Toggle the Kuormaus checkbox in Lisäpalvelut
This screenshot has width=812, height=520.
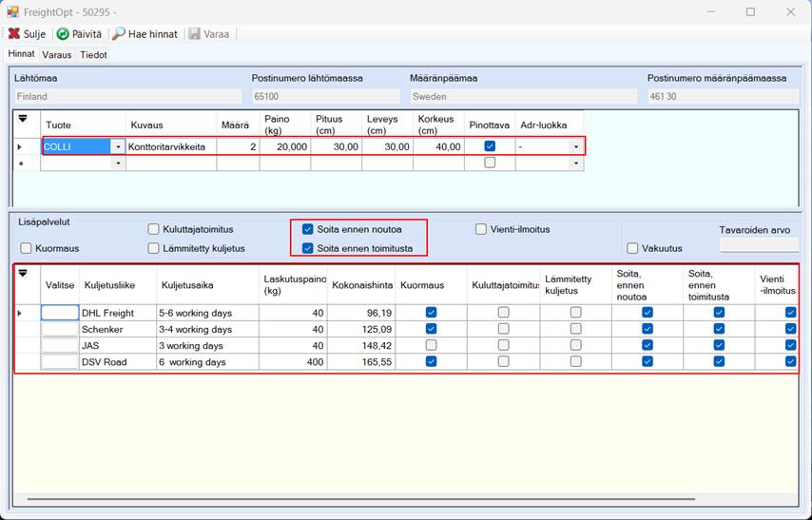26,248
